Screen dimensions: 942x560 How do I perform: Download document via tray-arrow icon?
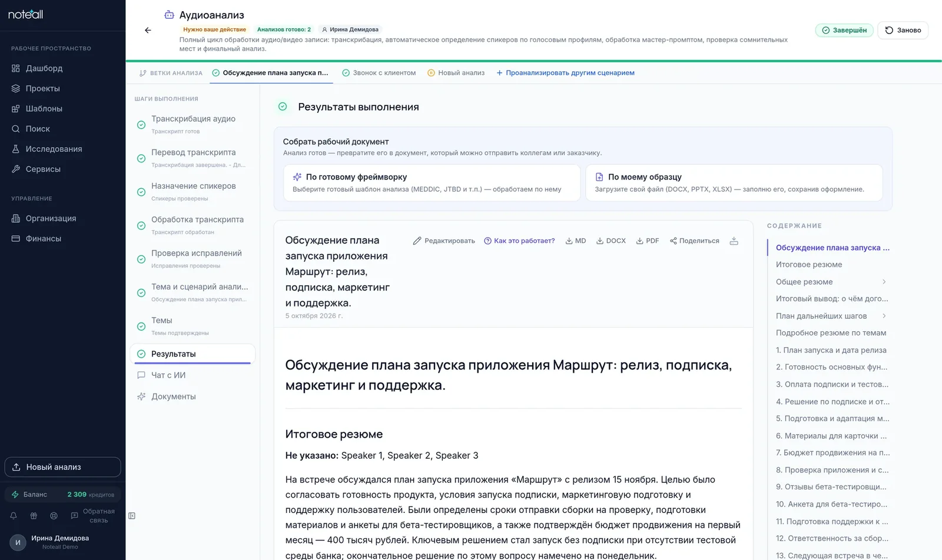(x=734, y=241)
